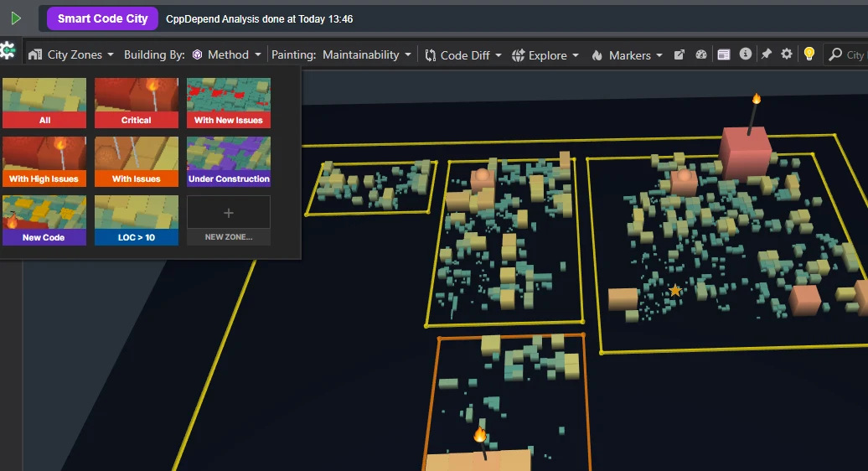Click the open-in-external-window icon

coord(679,54)
